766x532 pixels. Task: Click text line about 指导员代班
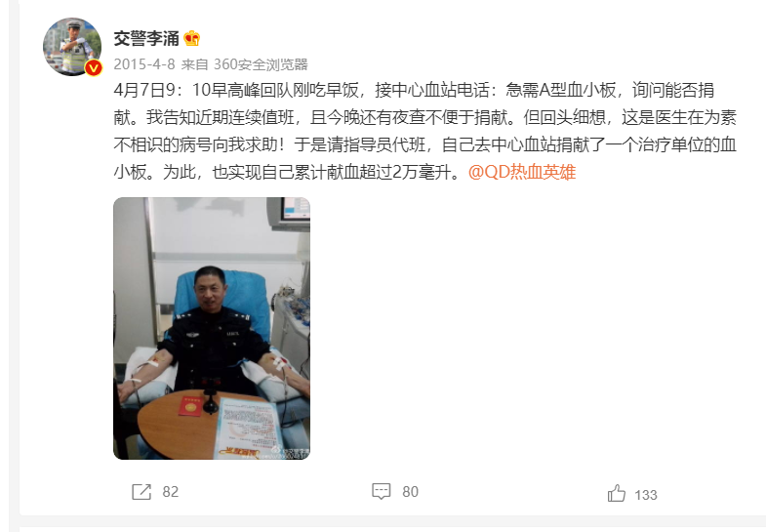425,144
